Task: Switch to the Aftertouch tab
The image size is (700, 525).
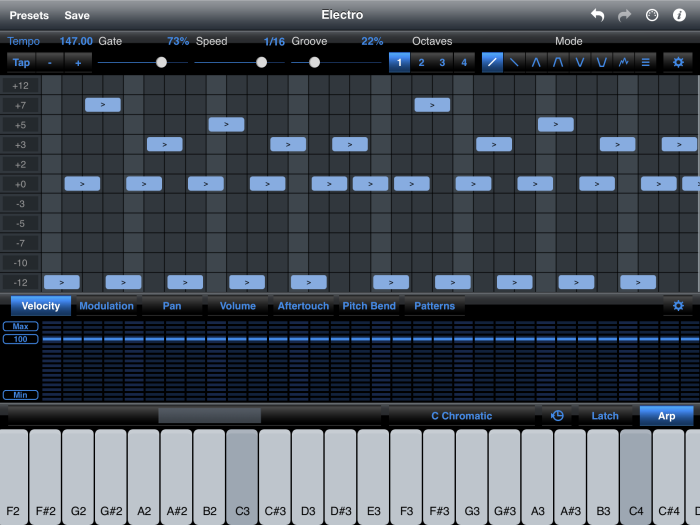Action: (x=303, y=305)
